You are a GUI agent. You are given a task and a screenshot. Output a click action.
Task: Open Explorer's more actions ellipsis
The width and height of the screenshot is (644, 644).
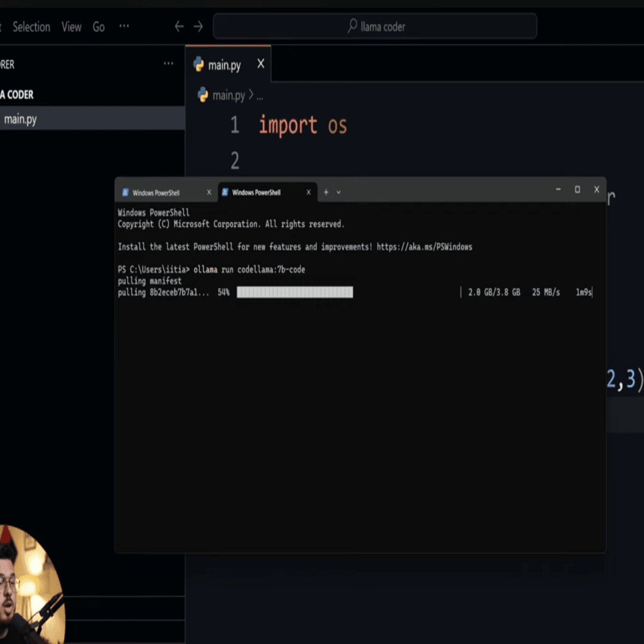(x=169, y=64)
